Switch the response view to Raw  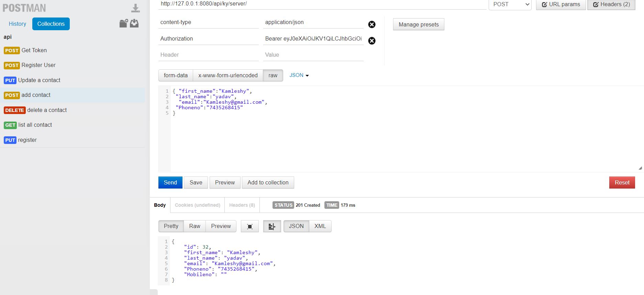point(195,226)
